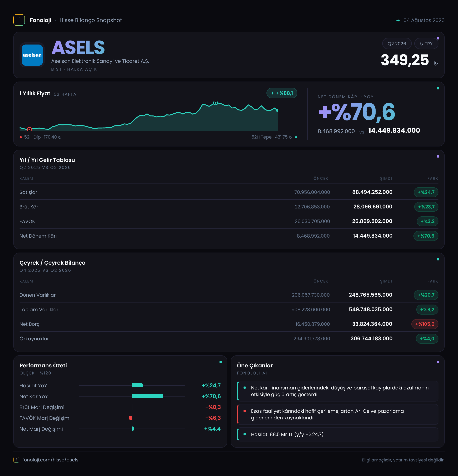Click the Aselsan company logo
The image size is (458, 476).
(32, 55)
